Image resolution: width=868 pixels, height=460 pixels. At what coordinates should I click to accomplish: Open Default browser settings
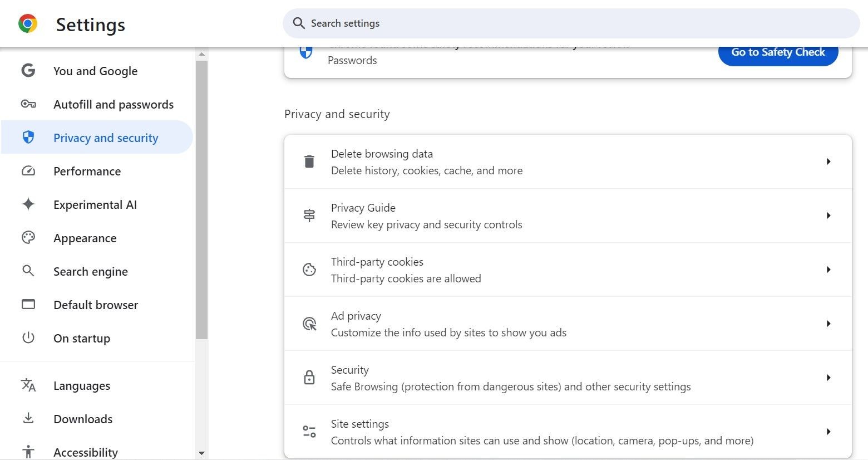click(97, 305)
